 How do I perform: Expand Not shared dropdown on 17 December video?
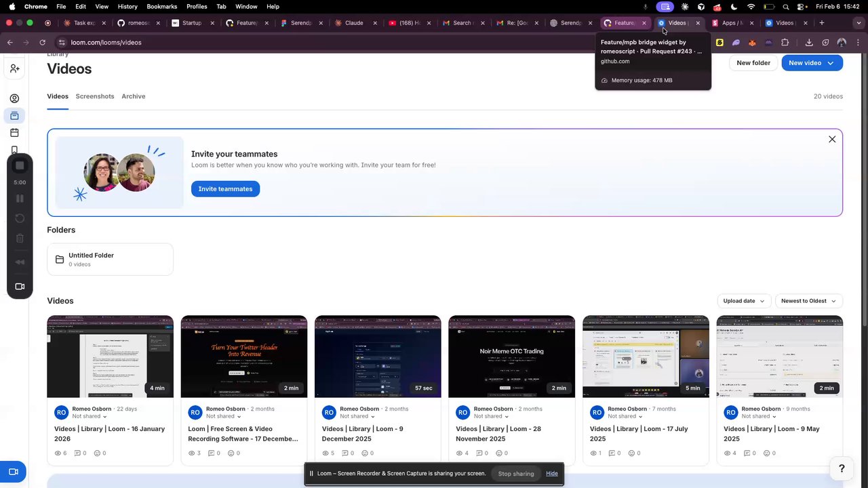click(223, 416)
